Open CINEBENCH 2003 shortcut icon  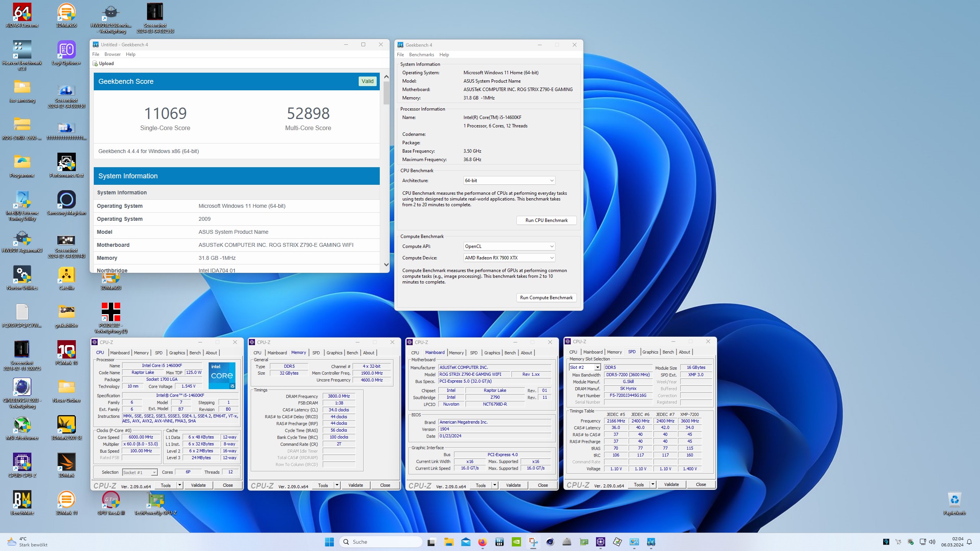click(x=22, y=393)
